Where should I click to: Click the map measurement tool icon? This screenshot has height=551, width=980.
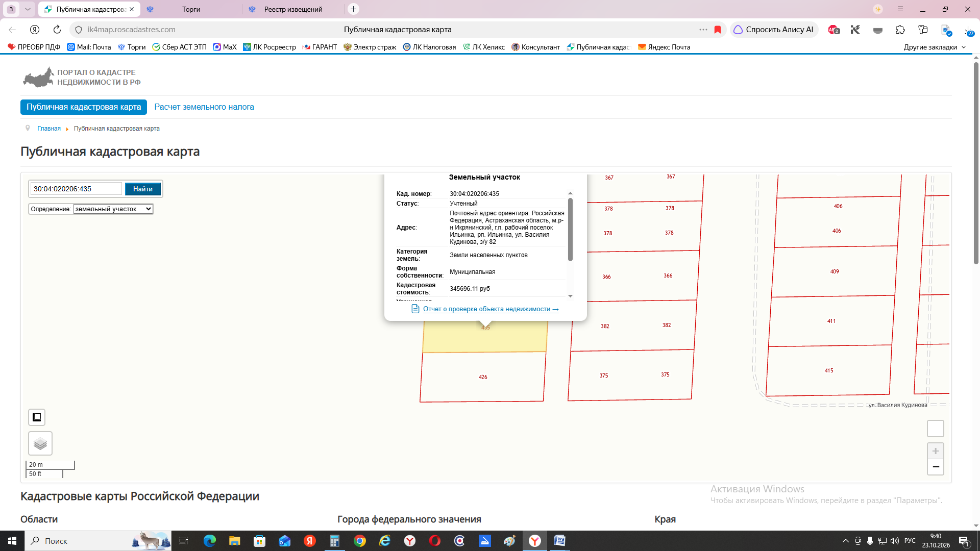pos(37,417)
